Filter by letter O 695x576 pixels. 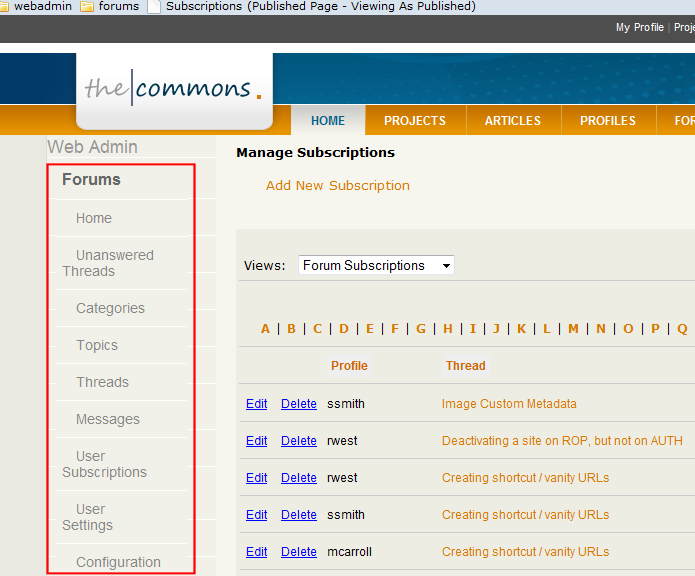(x=628, y=329)
